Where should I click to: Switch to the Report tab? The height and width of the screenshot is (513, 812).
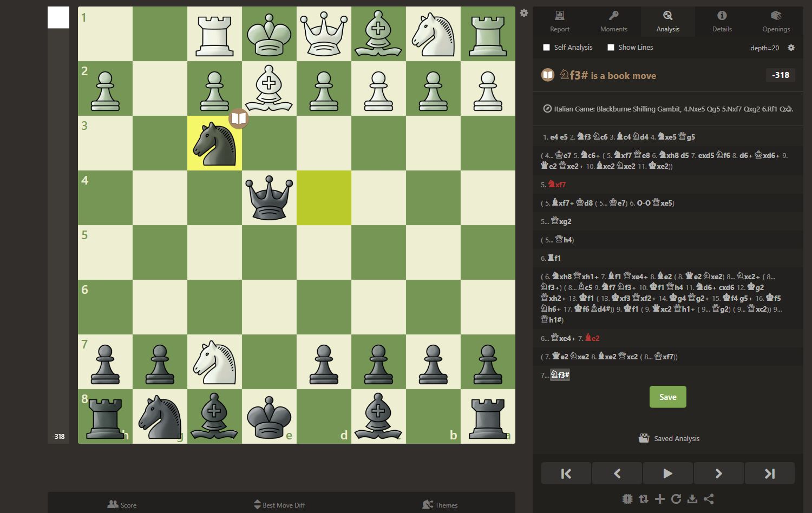click(559, 22)
